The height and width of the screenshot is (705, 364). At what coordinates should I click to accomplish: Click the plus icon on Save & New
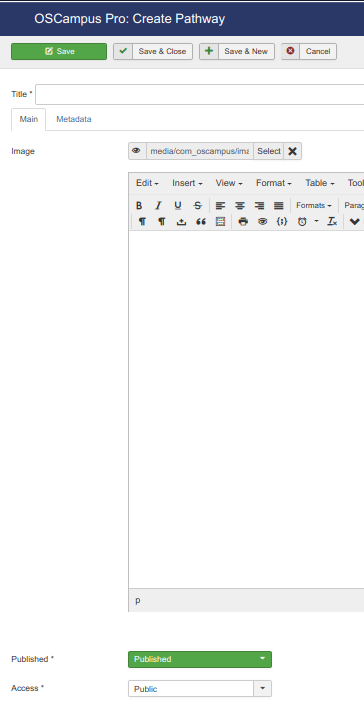[209, 51]
